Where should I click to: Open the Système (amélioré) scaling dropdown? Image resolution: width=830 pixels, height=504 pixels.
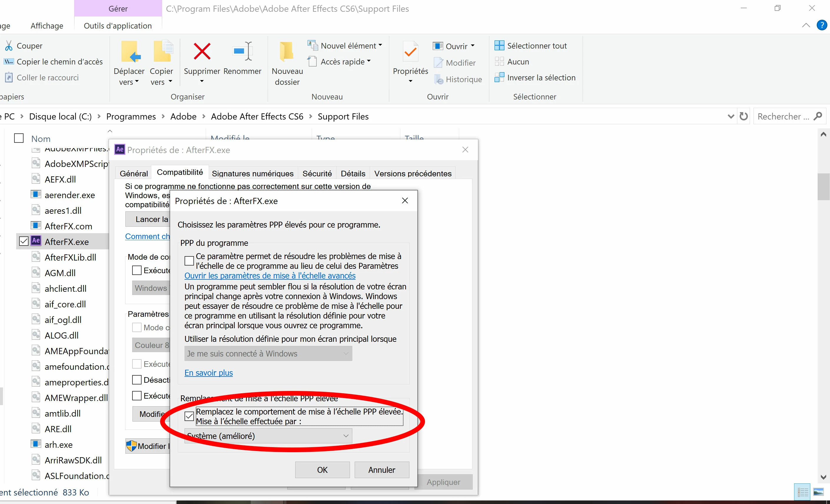(268, 436)
